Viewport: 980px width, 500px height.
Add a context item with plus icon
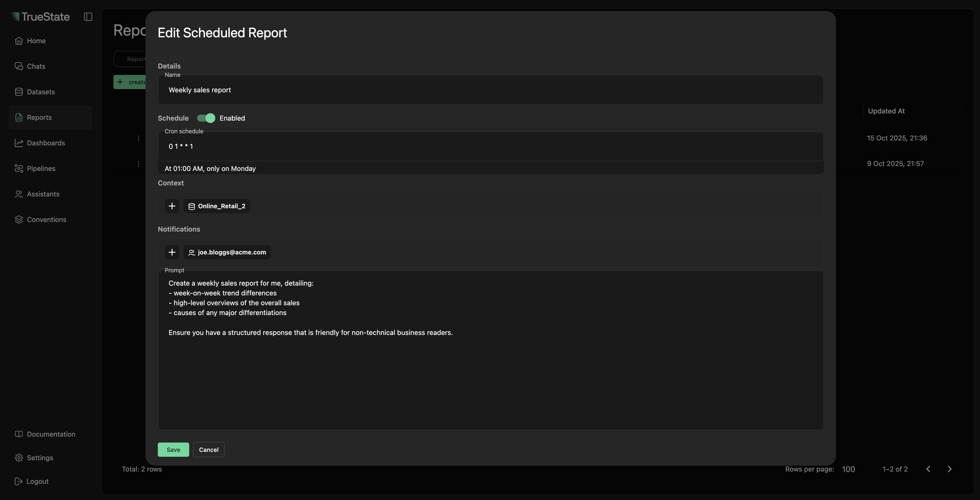172,206
